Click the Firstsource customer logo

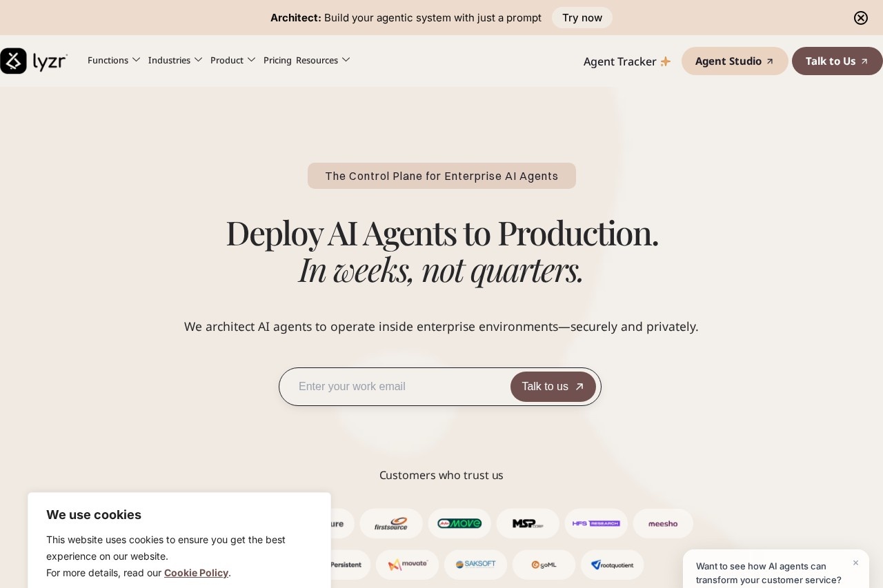pyautogui.click(x=391, y=523)
